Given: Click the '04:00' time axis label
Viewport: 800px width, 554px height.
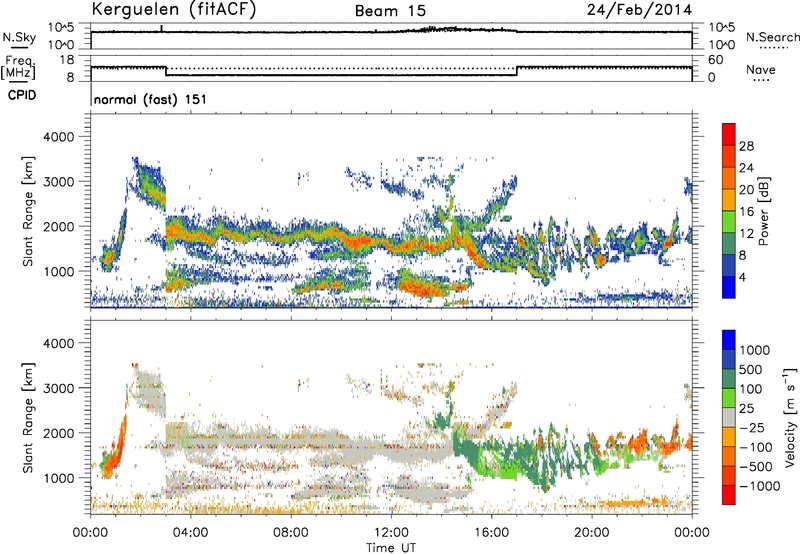Looking at the screenshot, I should point(190,533).
